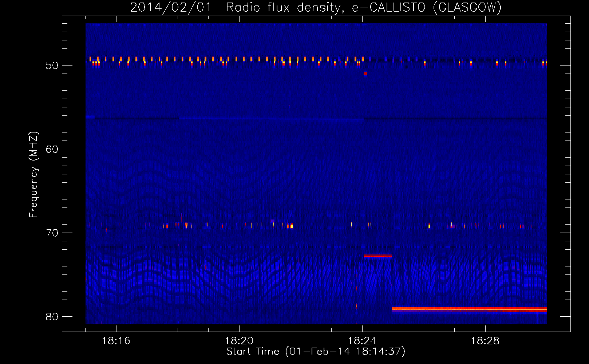Click the isolated red spot near 51 MHz
The height and width of the screenshot is (364, 589).
(x=365, y=74)
